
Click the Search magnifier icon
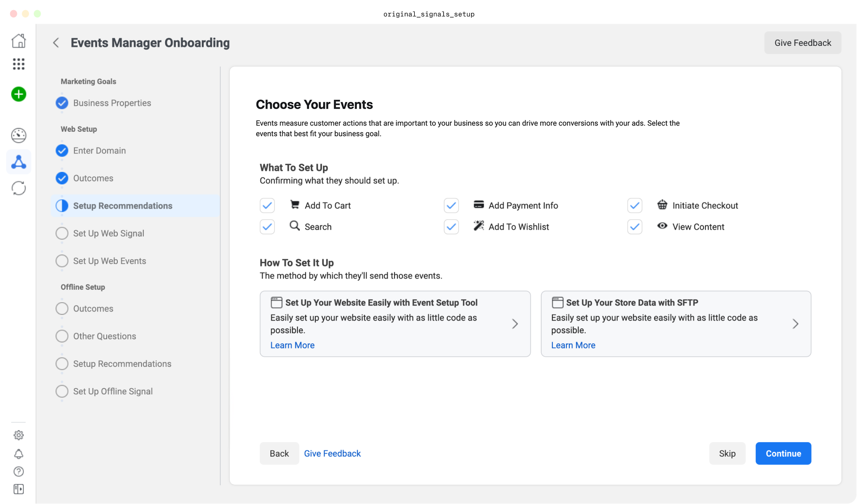[295, 226]
